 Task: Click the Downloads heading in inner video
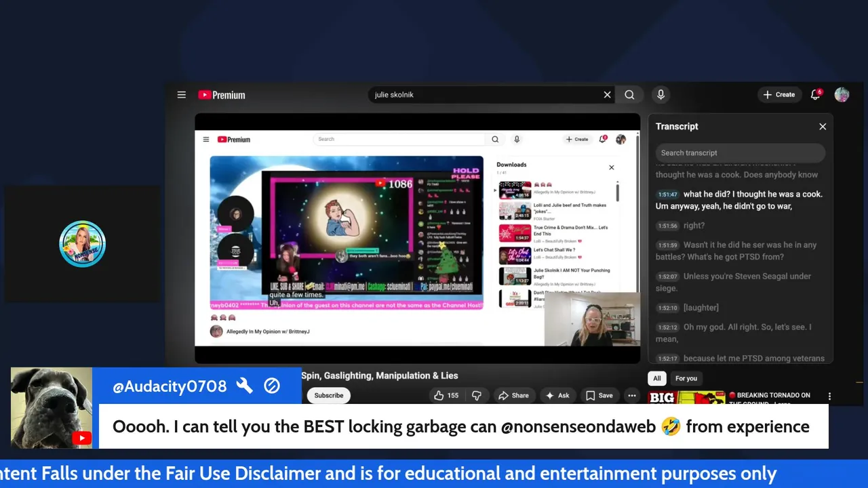(511, 165)
